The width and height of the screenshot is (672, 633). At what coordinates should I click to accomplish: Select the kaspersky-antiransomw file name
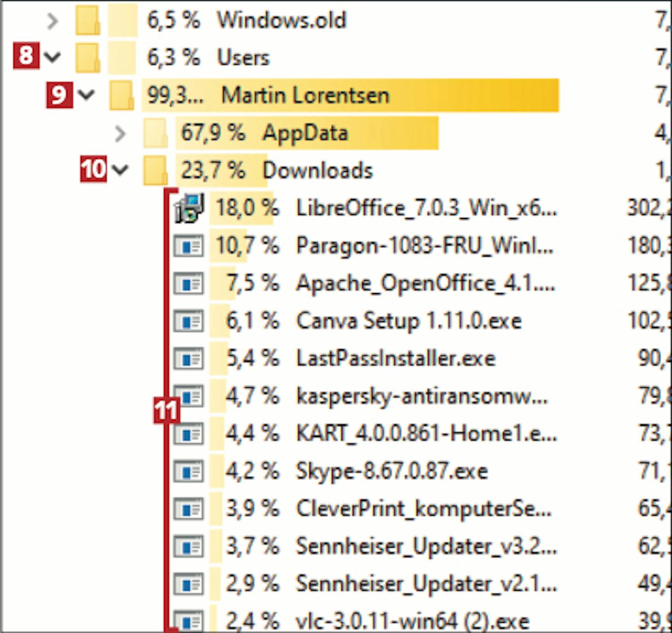click(422, 397)
